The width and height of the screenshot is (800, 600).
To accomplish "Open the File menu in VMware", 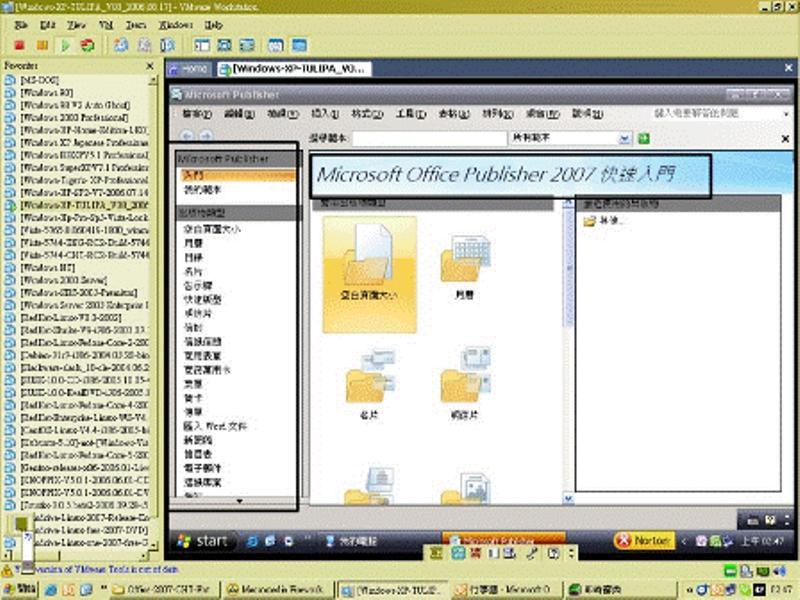I will coord(21,24).
